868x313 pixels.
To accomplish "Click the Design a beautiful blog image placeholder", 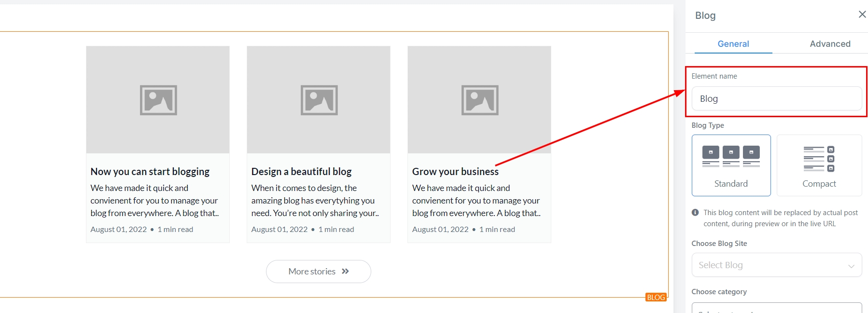I will pyautogui.click(x=319, y=100).
